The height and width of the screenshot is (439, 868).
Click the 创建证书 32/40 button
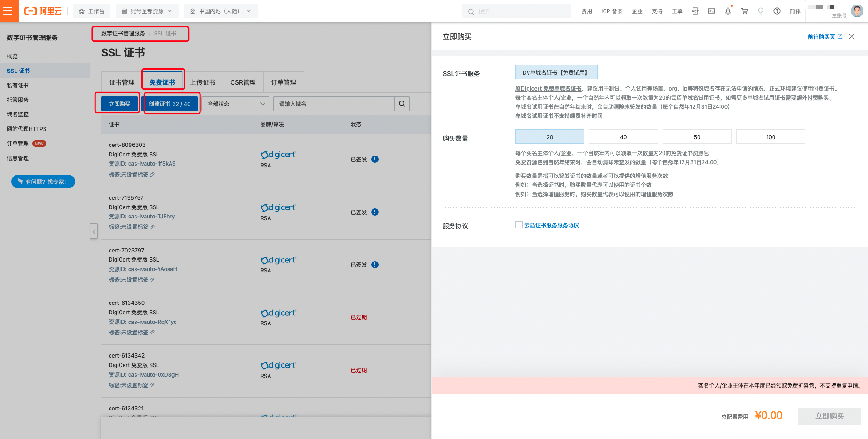coord(170,104)
